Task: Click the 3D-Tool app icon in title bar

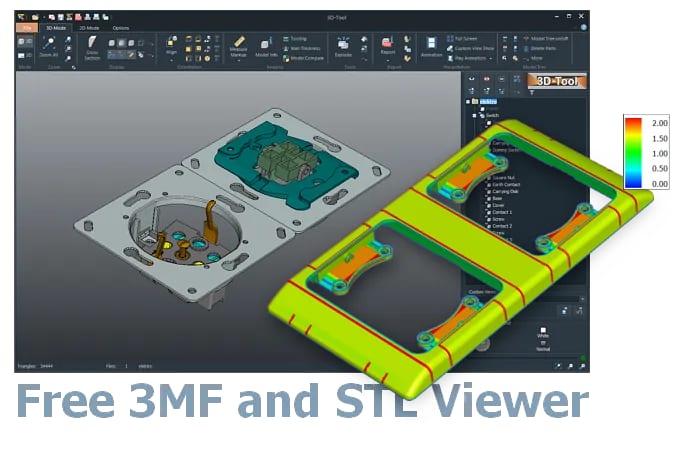Action: [21, 17]
